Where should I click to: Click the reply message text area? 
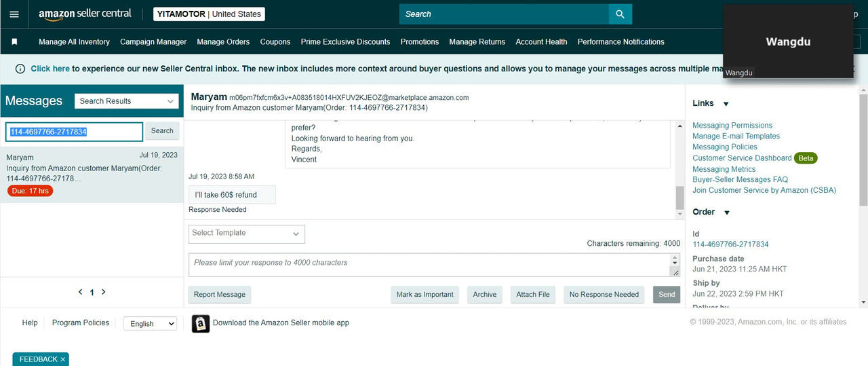coord(429,265)
